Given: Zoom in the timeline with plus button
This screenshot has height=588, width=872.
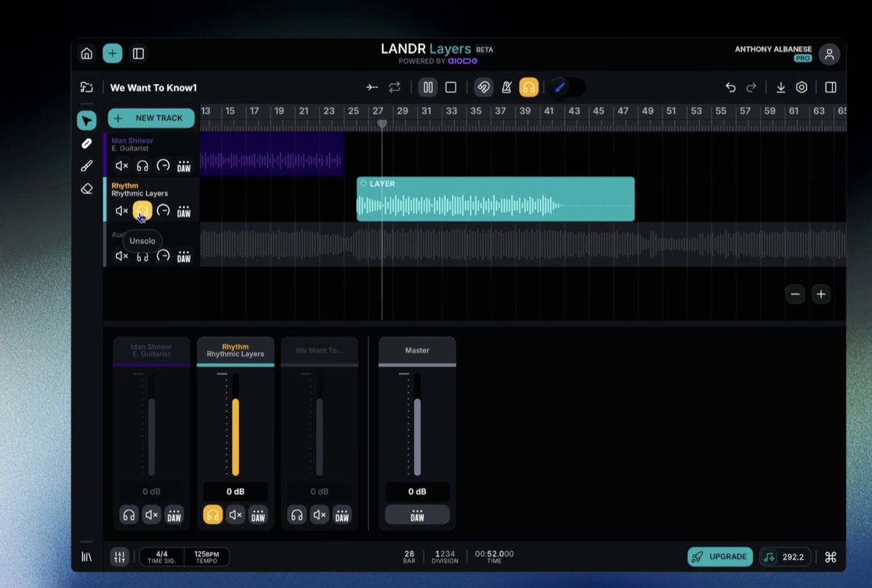Looking at the screenshot, I should (821, 294).
